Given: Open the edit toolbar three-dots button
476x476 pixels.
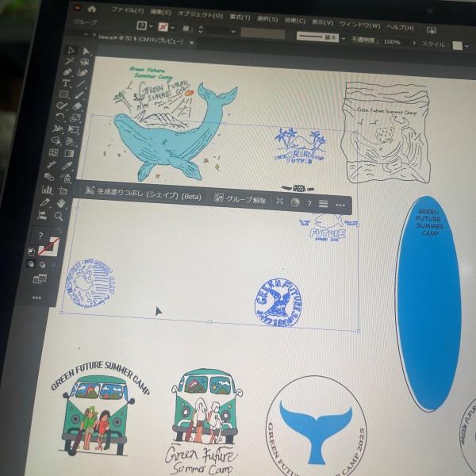Looking at the screenshot, I should (x=36, y=297).
